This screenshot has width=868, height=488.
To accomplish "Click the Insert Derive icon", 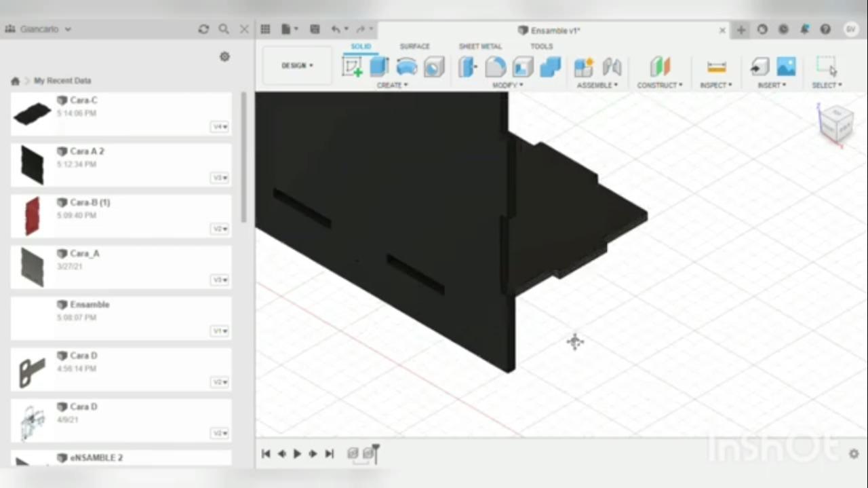I will point(759,67).
